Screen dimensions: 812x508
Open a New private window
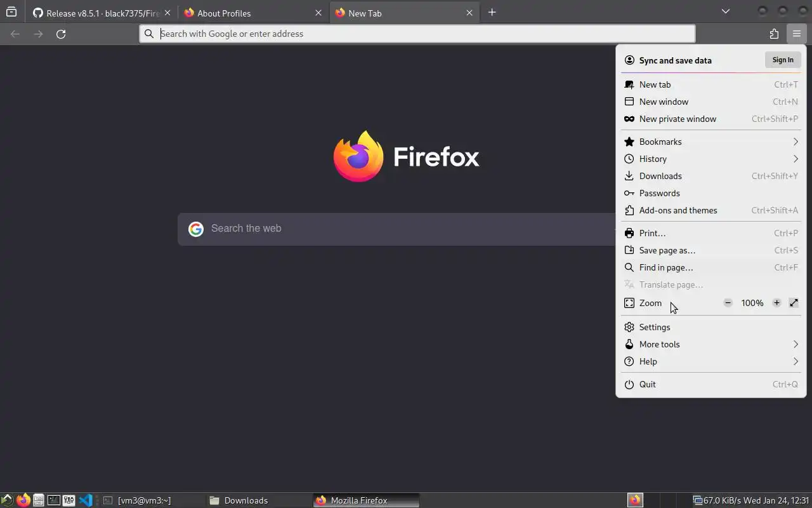[x=711, y=119]
